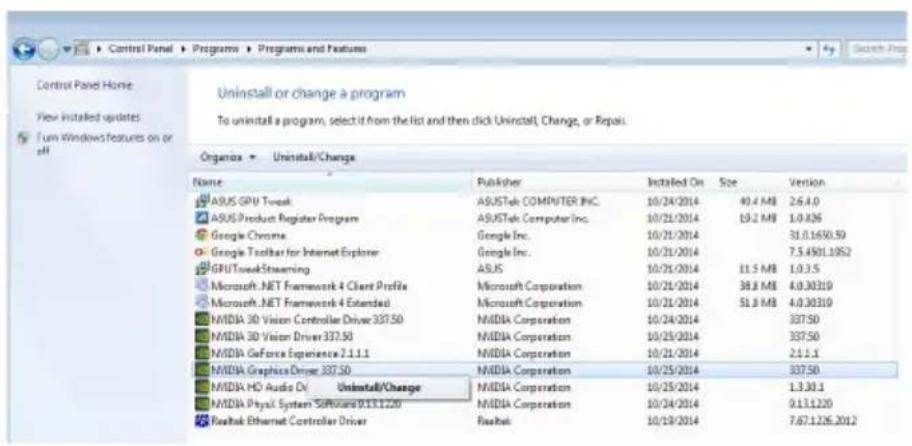Click the refresh button beside address bar
This screenshot has height=446, width=912.
[x=830, y=50]
